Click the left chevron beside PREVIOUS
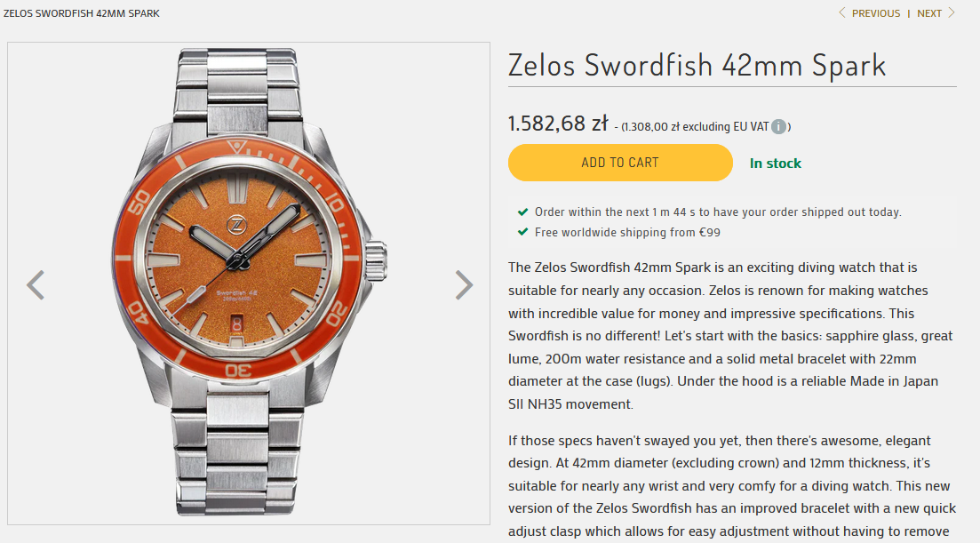Screen dimensions: 980x543 842,13
